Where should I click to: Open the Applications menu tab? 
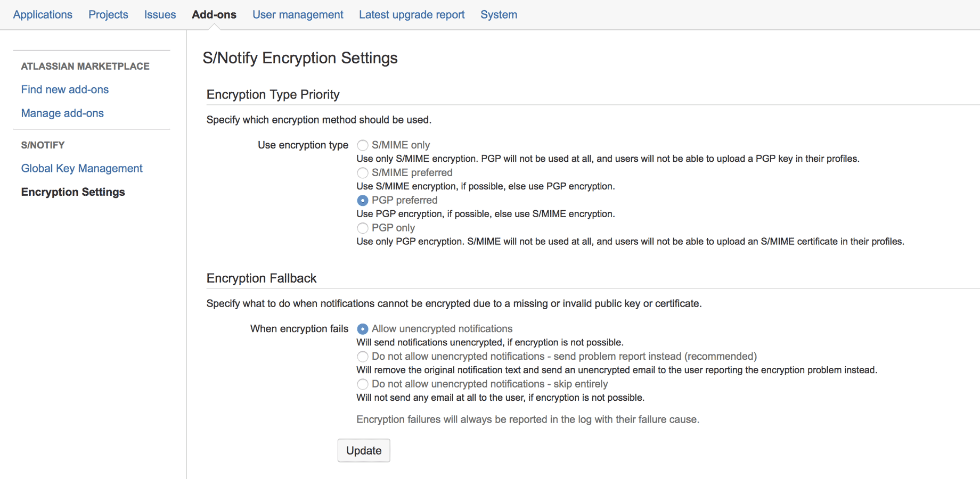pos(43,14)
